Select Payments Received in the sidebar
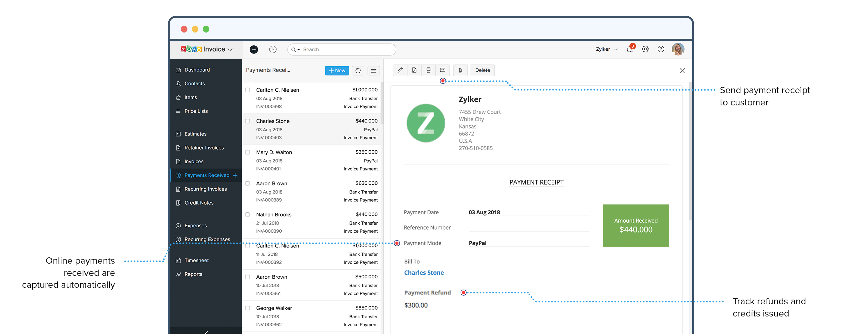This screenshot has width=868, height=334. coord(207,175)
